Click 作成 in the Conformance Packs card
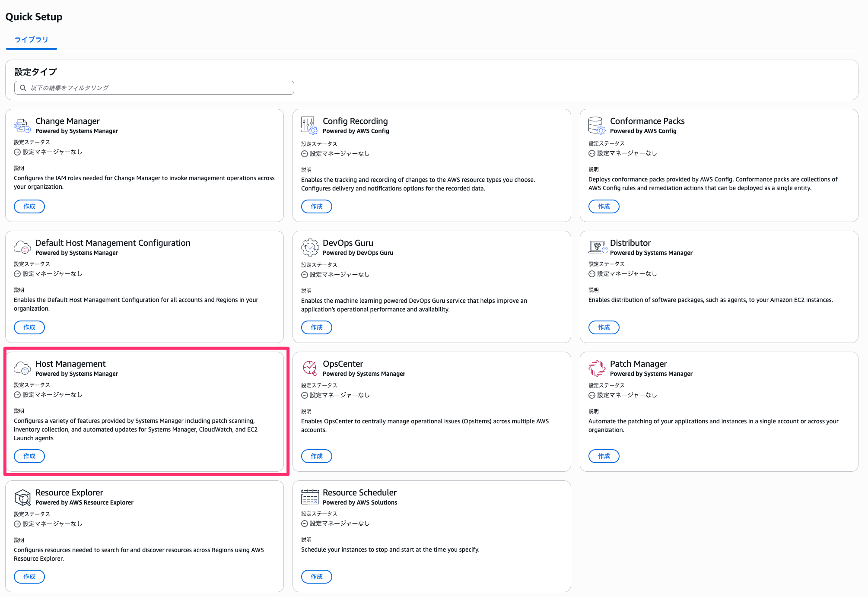The width and height of the screenshot is (868, 597). click(604, 206)
